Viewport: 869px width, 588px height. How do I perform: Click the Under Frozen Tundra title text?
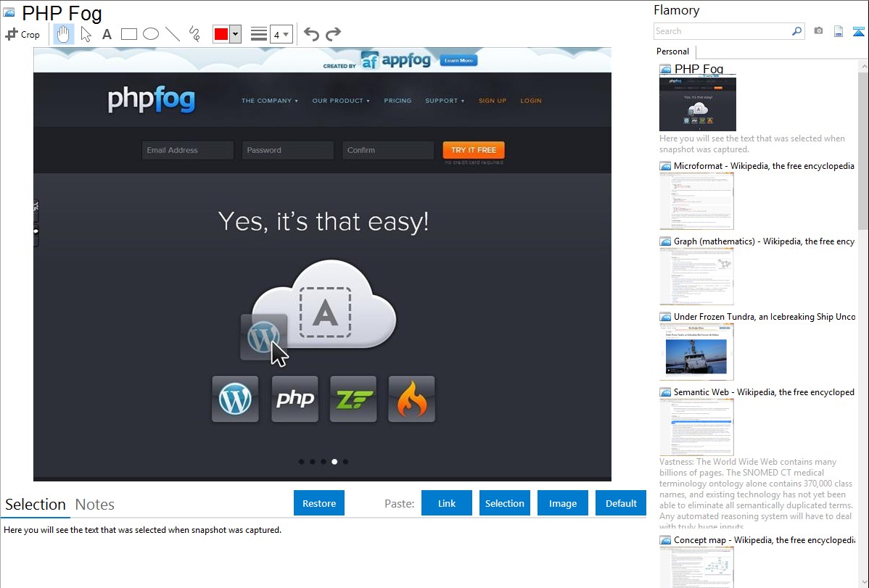click(765, 316)
